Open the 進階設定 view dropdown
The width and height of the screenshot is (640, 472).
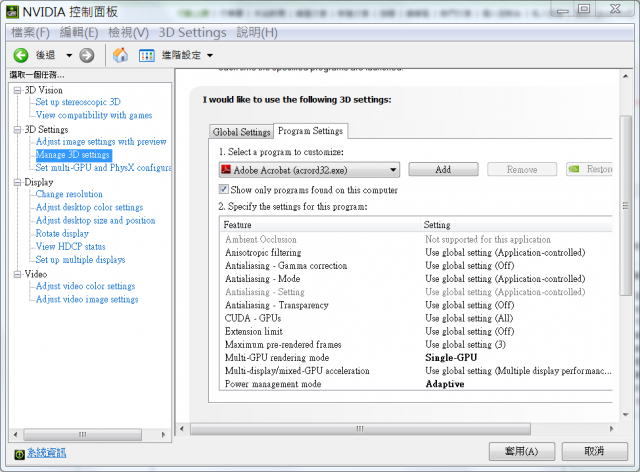point(210,56)
